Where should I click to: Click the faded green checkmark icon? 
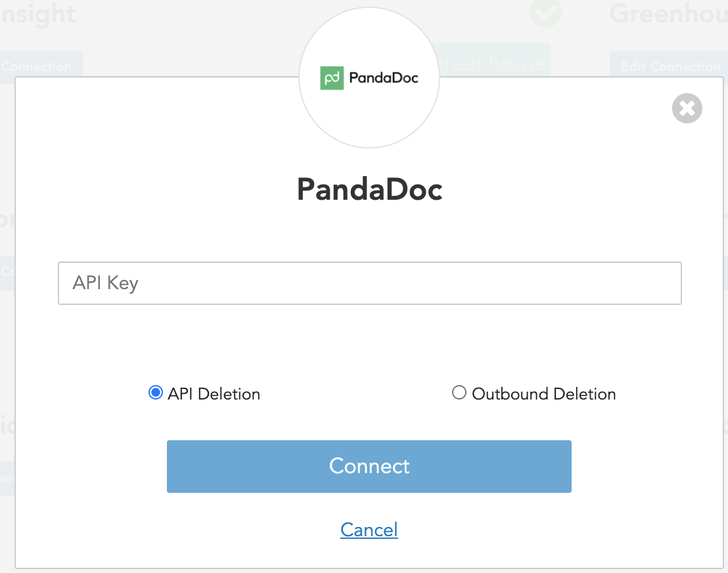click(546, 12)
